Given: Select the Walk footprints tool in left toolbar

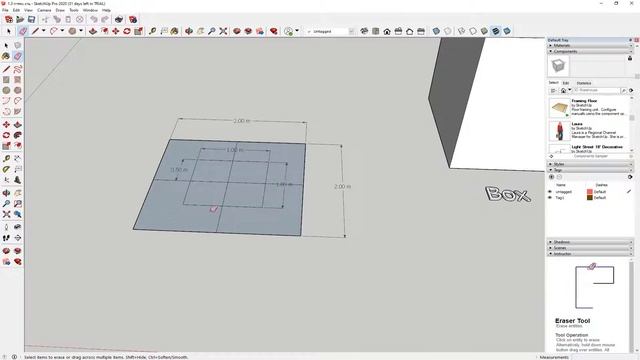Looking at the screenshot, I should pos(6,238).
